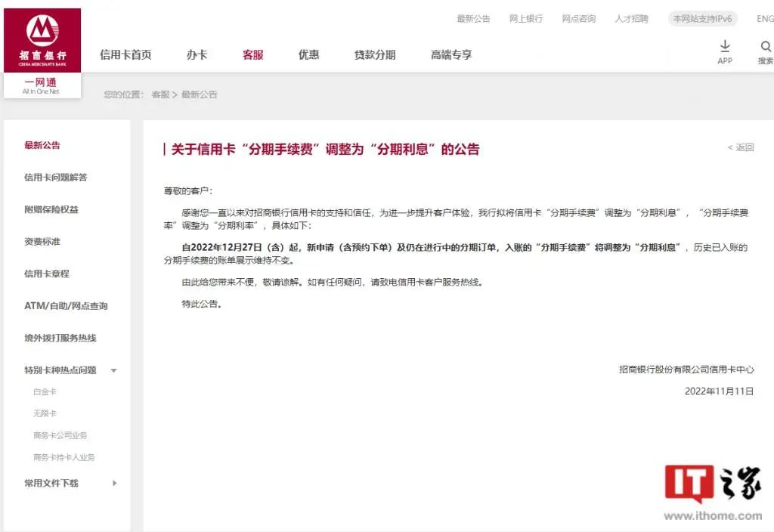Viewport: 774px width, 532px height.
Task: Click the 网点咨询 link
Action: tap(578, 19)
